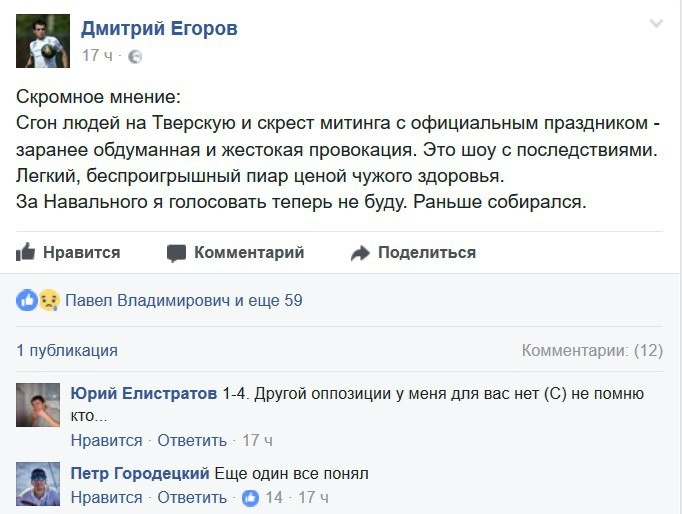This screenshot has width=682, height=514.
Task: Open Дмитрий Егоров author profile link
Action: click(159, 29)
